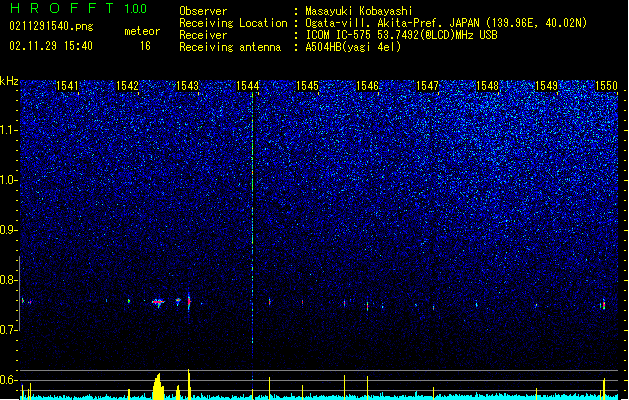
Task: Select observer name Masayuki Kobayashi
Action: click(x=359, y=11)
